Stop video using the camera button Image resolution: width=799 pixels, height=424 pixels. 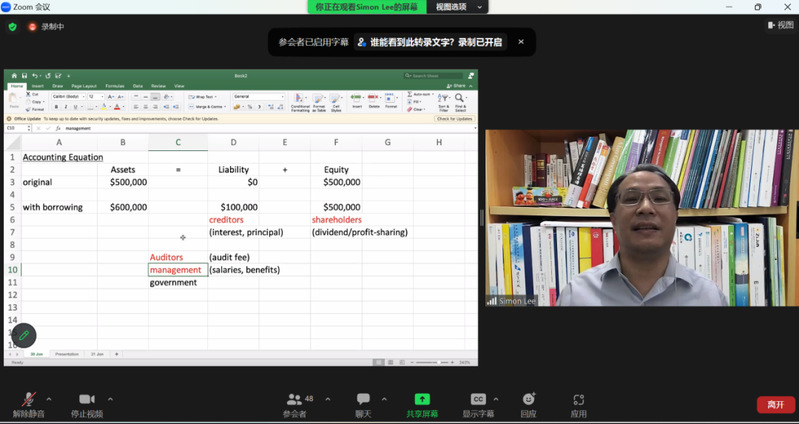86,399
